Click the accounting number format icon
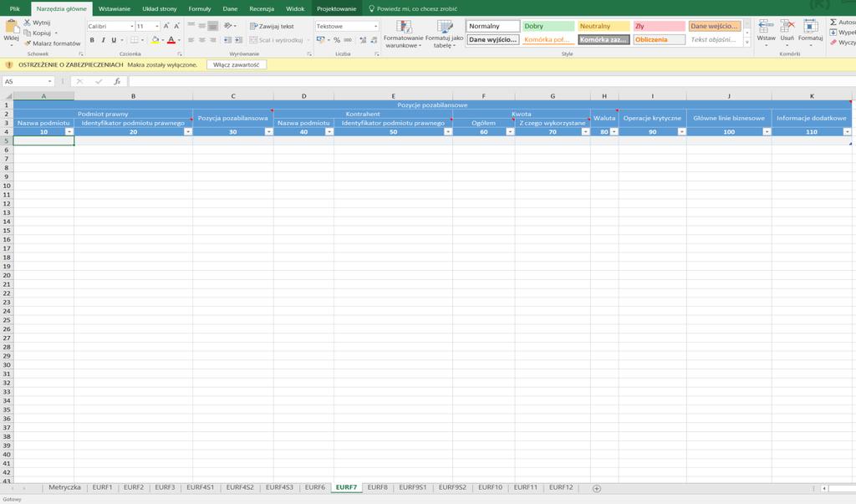This screenshot has height=504, width=856. (320, 40)
